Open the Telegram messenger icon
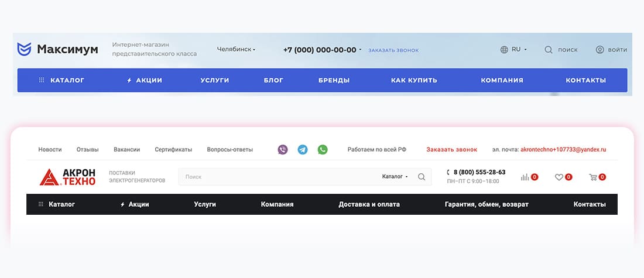The image size is (644, 278). pos(303,149)
